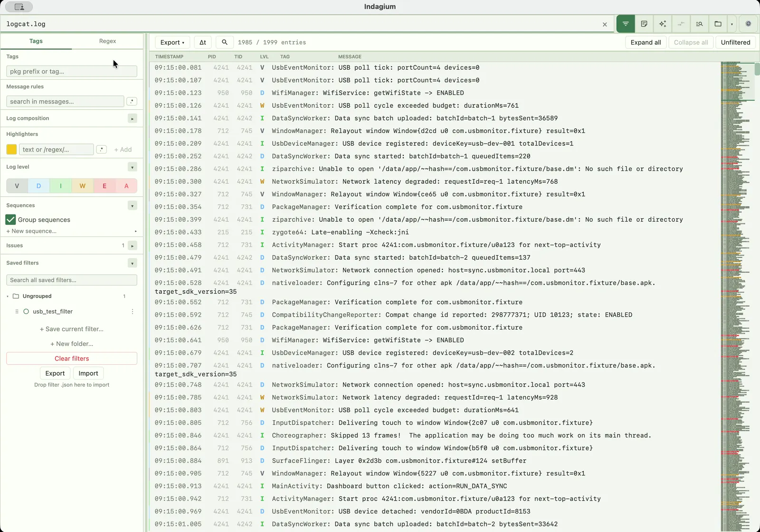
Task: Focus the Search all saved filters field
Action: [72, 280]
